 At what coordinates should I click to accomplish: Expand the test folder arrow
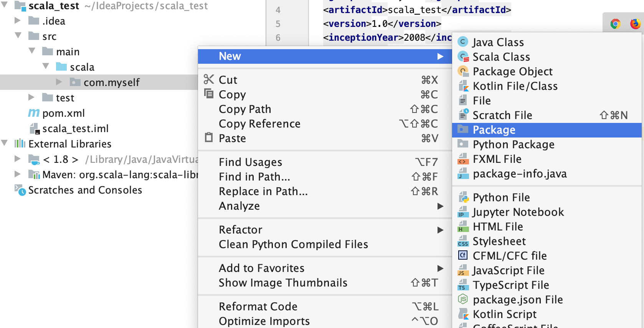pyautogui.click(x=31, y=98)
